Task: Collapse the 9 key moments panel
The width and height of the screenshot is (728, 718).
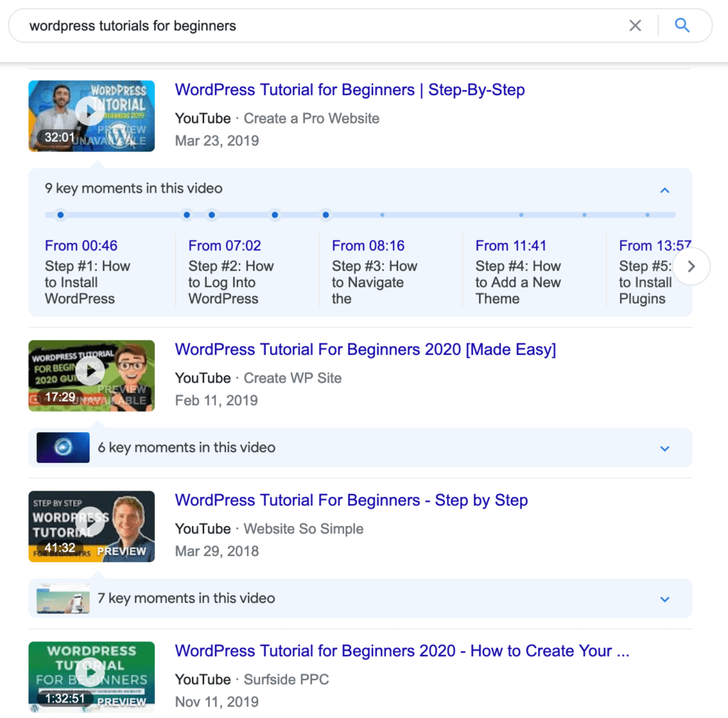Action: pos(665,191)
